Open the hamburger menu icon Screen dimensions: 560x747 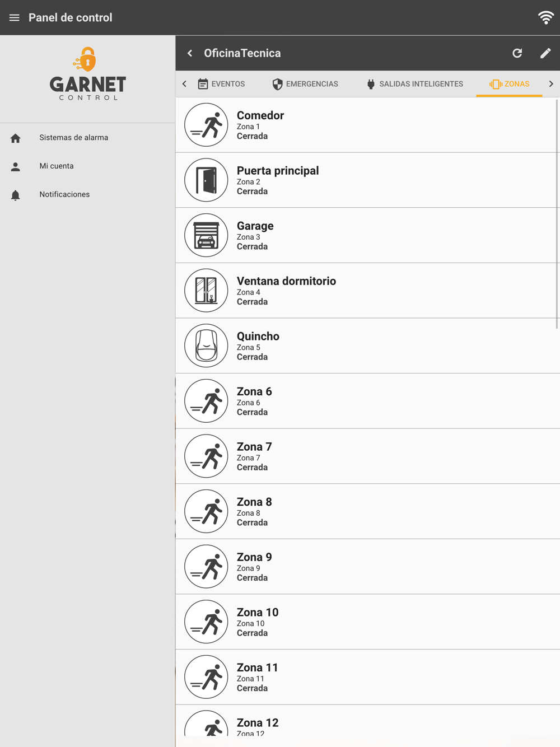(15, 18)
